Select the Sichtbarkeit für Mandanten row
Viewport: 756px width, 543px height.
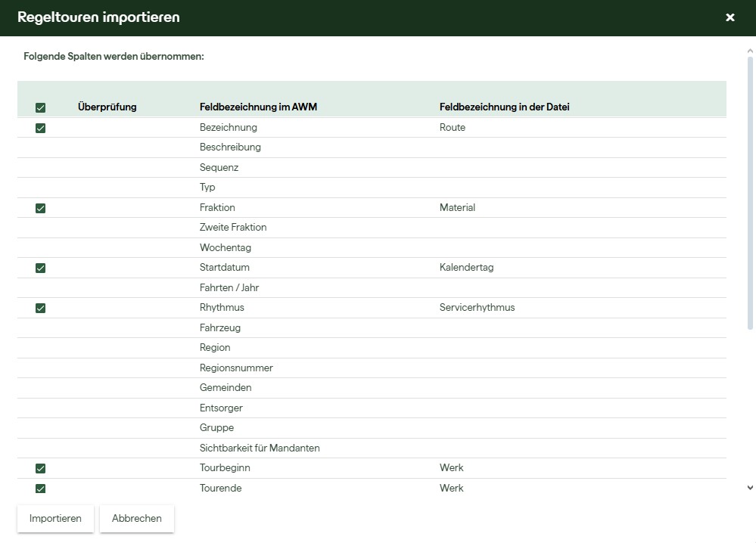pyautogui.click(x=260, y=448)
